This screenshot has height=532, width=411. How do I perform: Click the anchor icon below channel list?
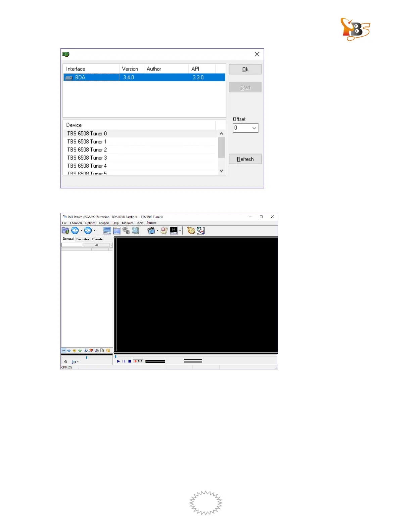[x=86, y=350]
